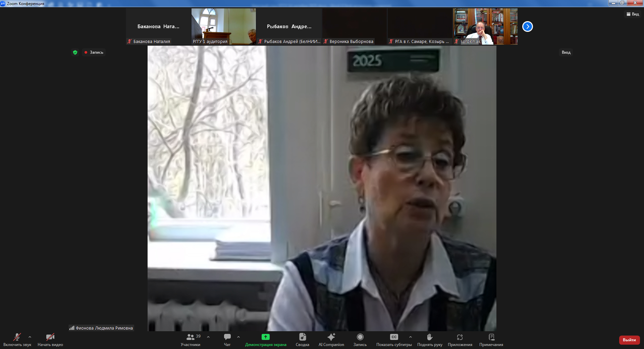Open the Сводка summary tool
The width and height of the screenshot is (644, 349).
[x=302, y=340]
